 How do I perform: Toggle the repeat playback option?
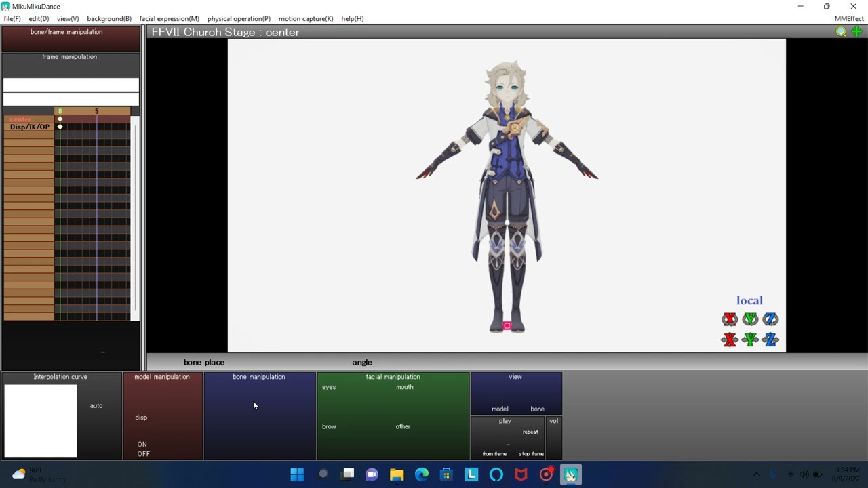[530, 432]
